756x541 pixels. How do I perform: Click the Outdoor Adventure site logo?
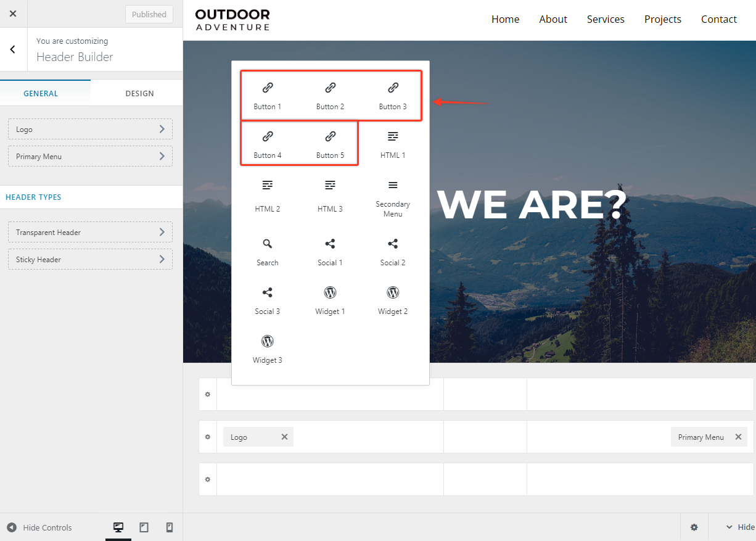click(232, 20)
